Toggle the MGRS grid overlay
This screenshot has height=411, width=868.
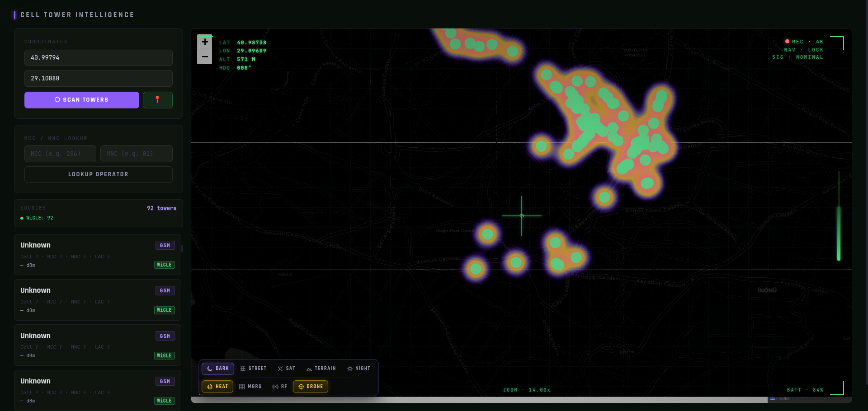click(x=250, y=387)
